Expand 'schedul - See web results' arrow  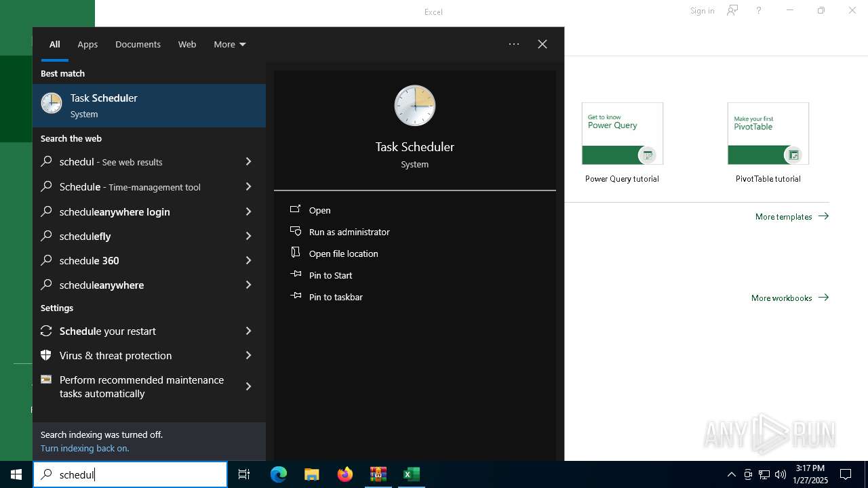(x=248, y=162)
